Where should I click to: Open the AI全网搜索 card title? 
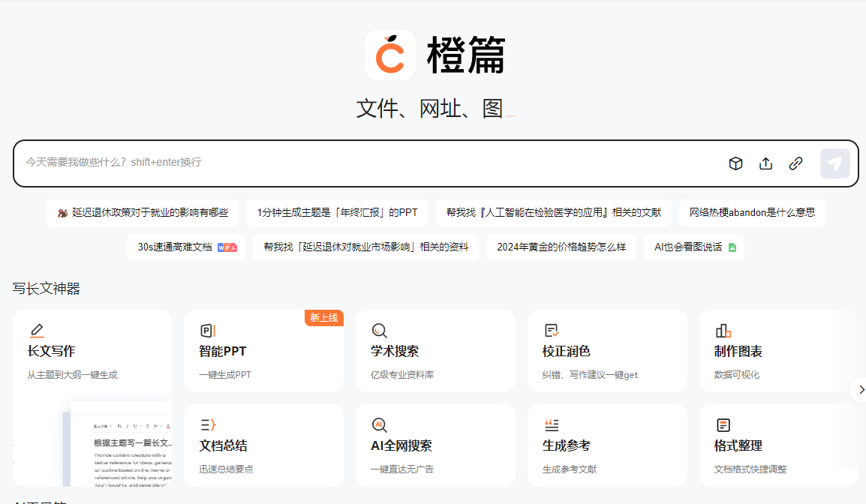pos(401,445)
